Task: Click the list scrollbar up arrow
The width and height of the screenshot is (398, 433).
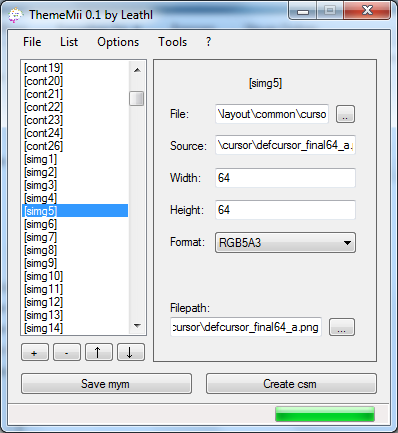Action: (137, 70)
